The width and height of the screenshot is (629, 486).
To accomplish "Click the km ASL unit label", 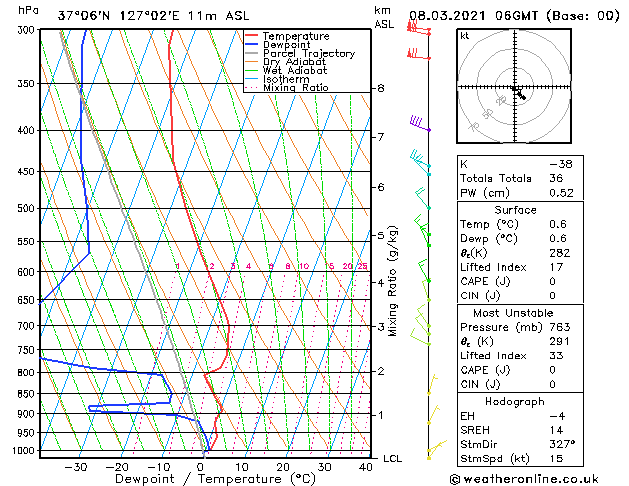I will [384, 17].
